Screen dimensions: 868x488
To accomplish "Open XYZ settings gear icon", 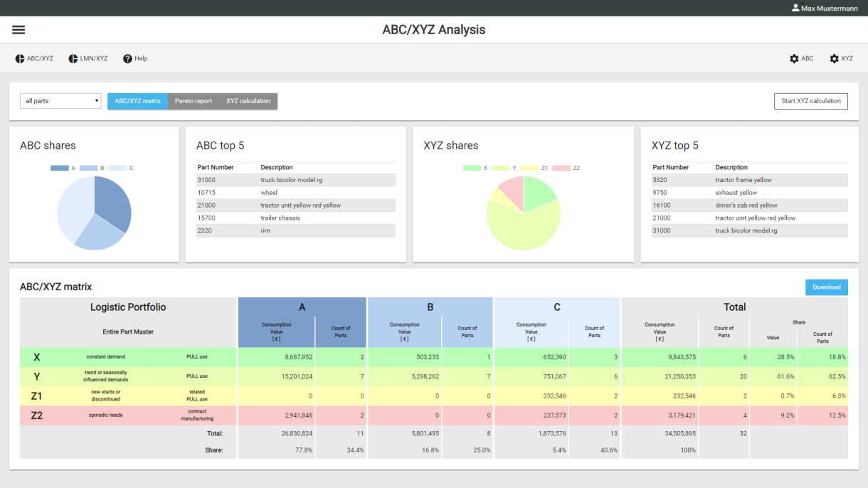I will [x=834, y=58].
